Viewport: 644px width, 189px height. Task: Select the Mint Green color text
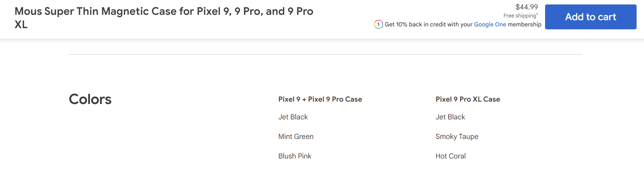296,137
